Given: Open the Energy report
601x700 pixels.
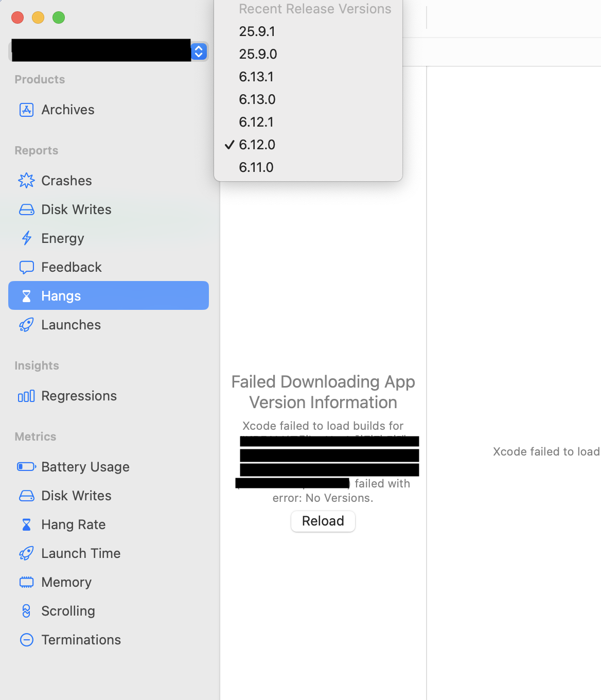Looking at the screenshot, I should click(109, 238).
